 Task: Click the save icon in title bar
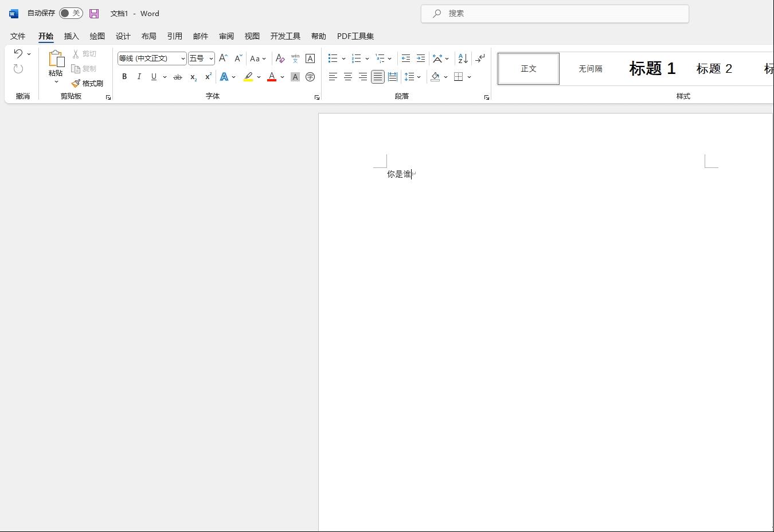pyautogui.click(x=94, y=13)
